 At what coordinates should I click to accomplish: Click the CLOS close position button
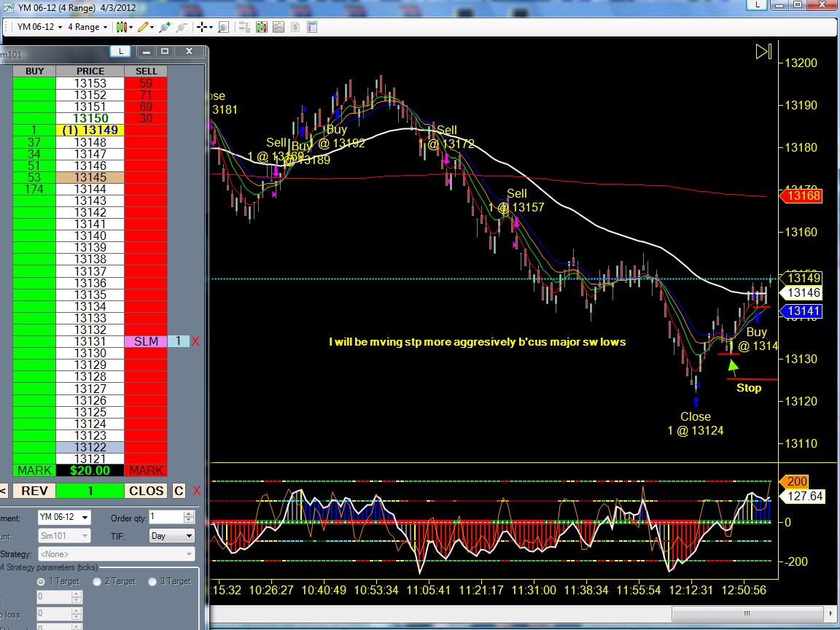pos(147,491)
